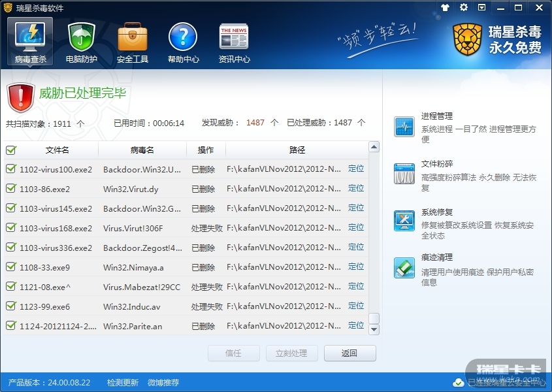Image resolution: width=552 pixels, height=392 pixels.
Task: Uncheck 1102-virus100.exe2 row checkbox
Action: point(11,169)
